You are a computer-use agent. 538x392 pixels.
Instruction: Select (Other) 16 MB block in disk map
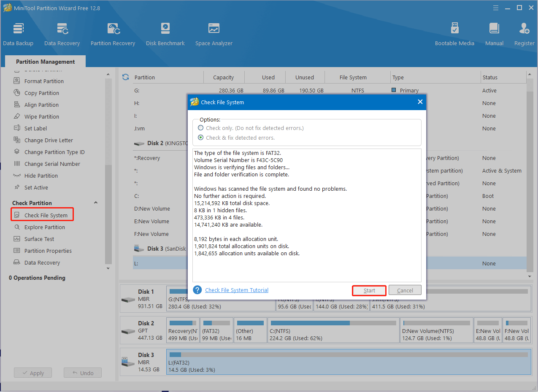[250, 330]
